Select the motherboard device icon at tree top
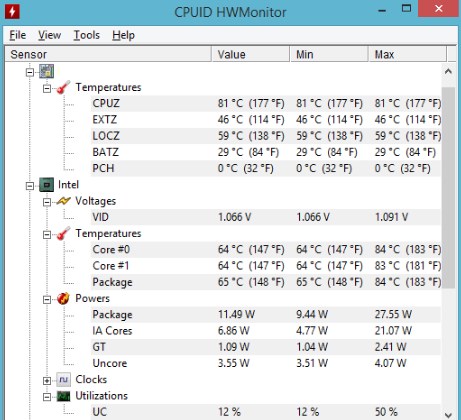Image resolution: width=461 pixels, height=420 pixels. pos(46,71)
